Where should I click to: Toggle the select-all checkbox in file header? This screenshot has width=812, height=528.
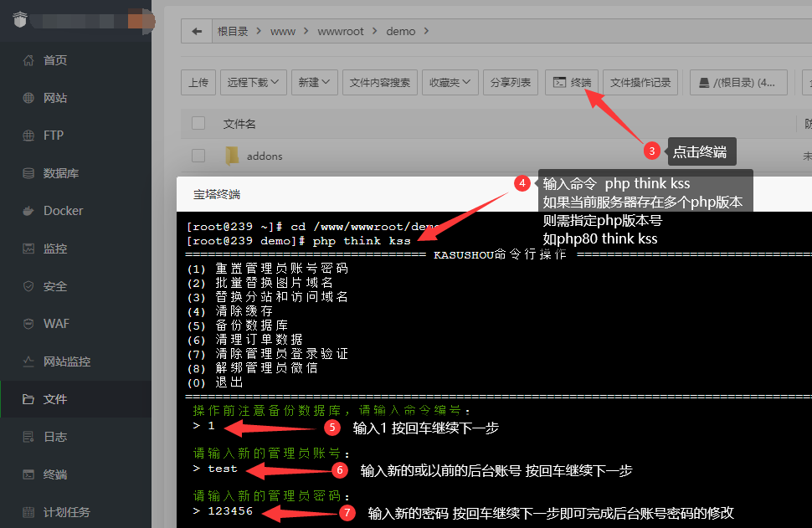pyautogui.click(x=198, y=123)
